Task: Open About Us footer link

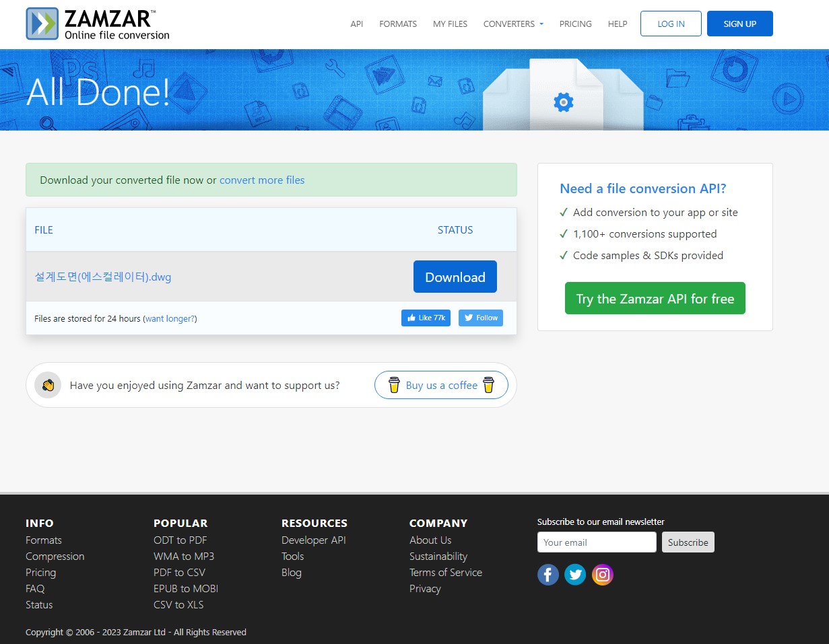Action: (x=430, y=540)
